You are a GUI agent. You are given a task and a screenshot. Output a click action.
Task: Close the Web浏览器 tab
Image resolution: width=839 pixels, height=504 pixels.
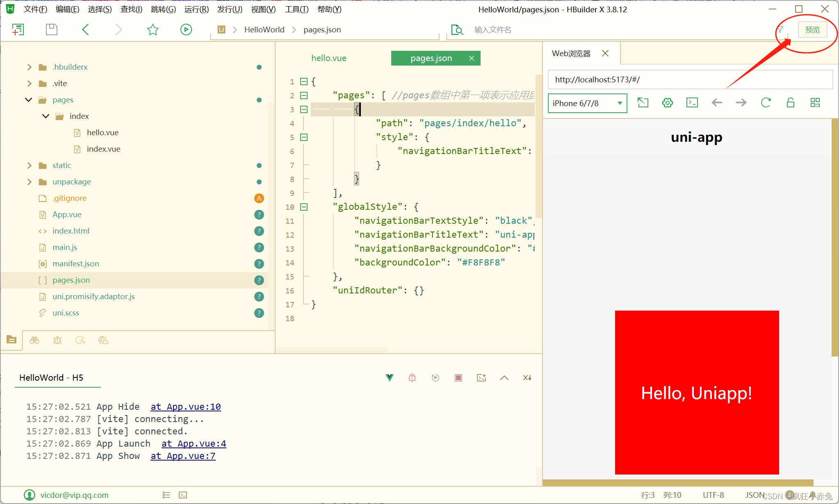tap(605, 53)
